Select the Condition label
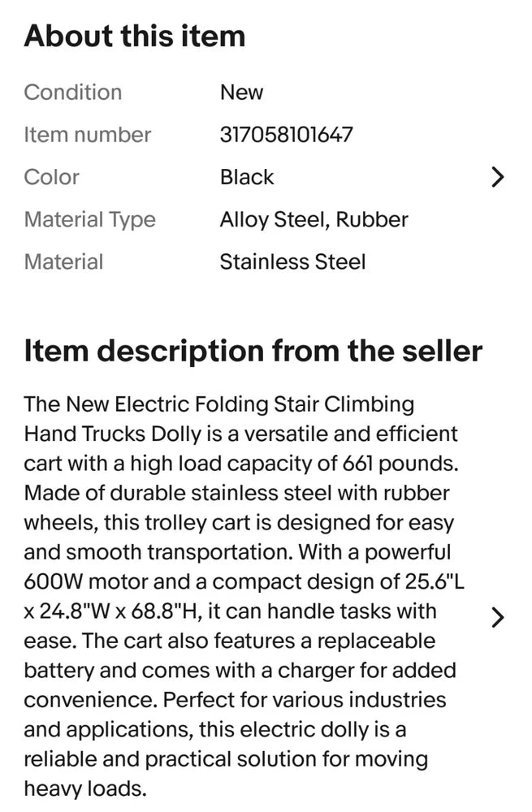This screenshot has width=532, height=812. click(73, 93)
